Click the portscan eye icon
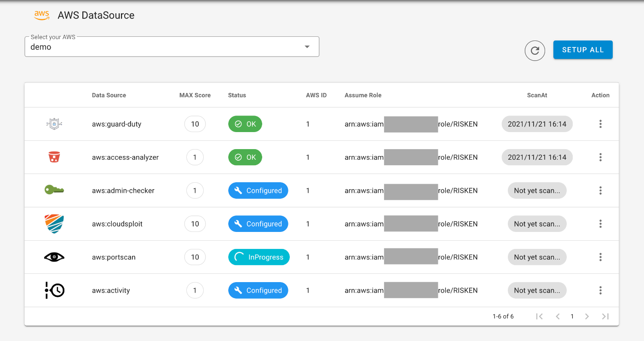Image resolution: width=644 pixels, height=341 pixels. tap(54, 257)
